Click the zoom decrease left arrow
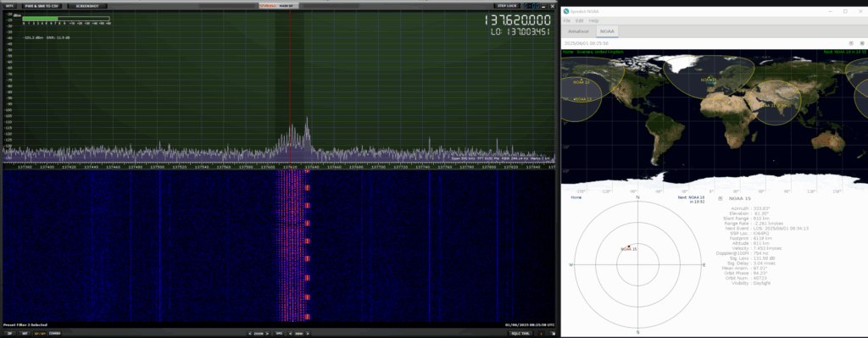The height and width of the screenshot is (338, 868). [251, 334]
